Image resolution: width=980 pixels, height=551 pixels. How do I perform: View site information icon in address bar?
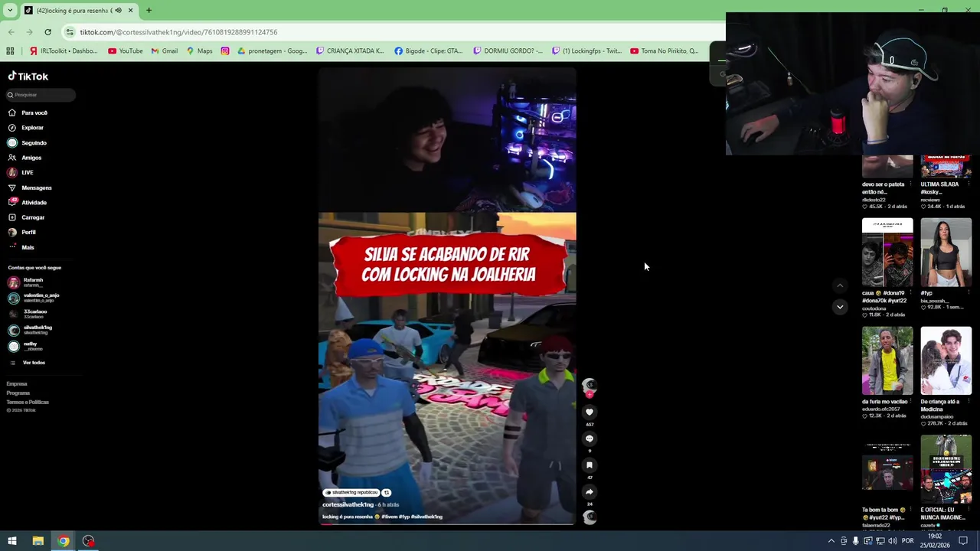point(70,32)
